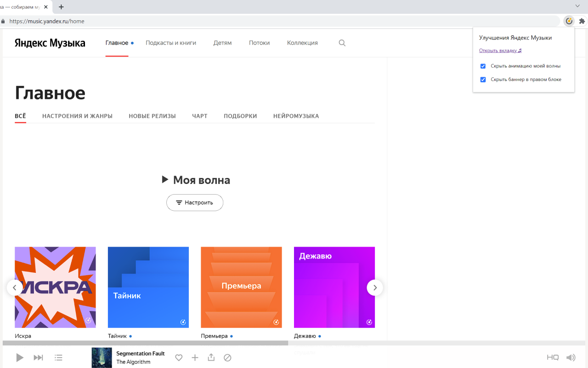Click the browser address bar URL
This screenshot has width=588, height=368.
coord(47,21)
